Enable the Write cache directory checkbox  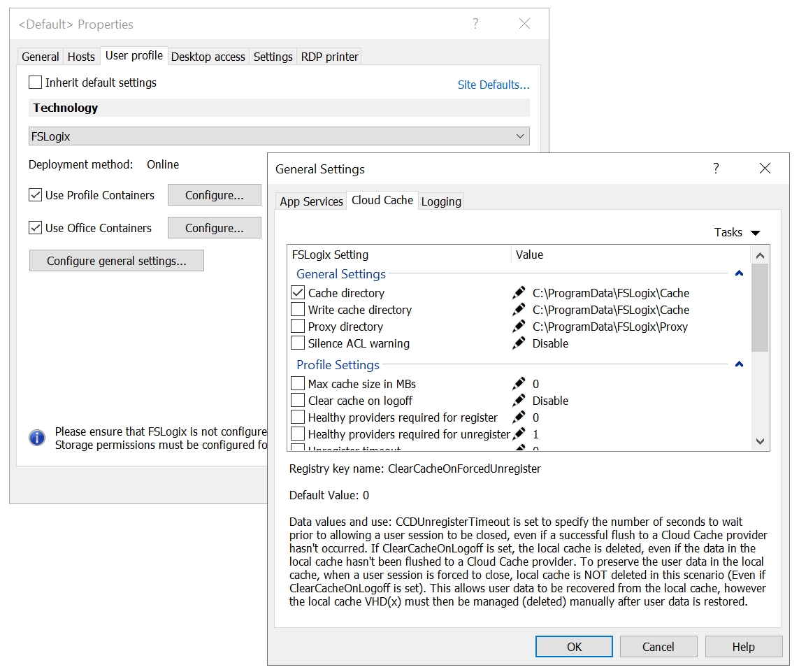298,310
